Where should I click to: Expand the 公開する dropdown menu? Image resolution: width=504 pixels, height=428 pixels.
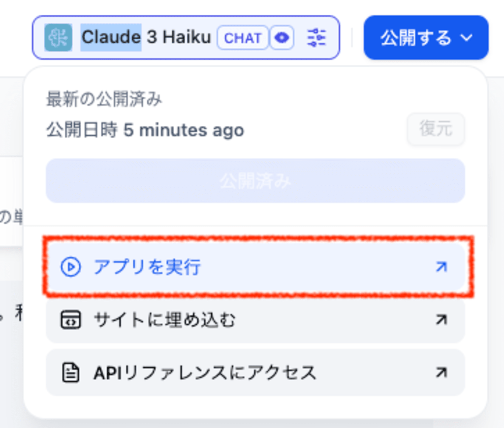(424, 38)
